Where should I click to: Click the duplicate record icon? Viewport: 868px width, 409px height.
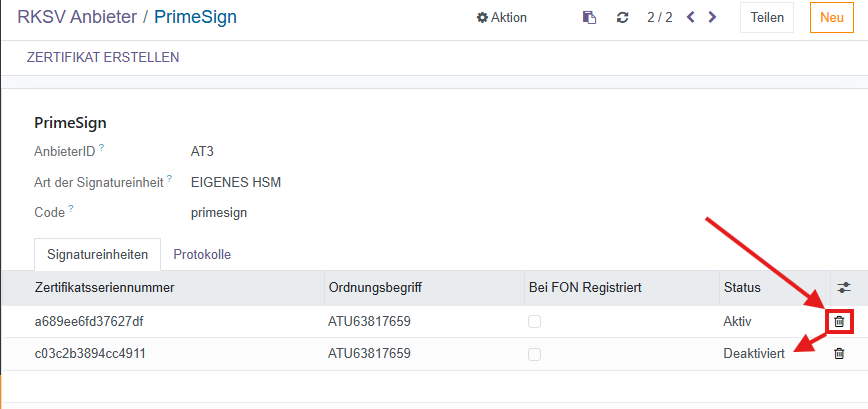(590, 17)
